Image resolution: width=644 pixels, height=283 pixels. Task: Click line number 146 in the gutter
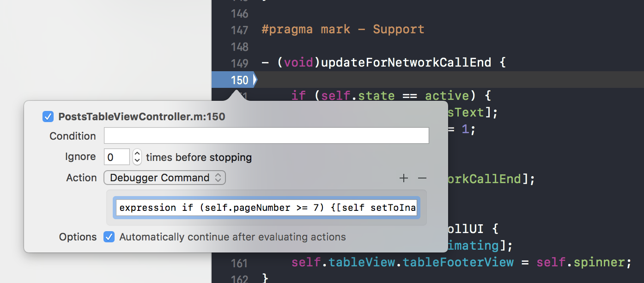coord(239,13)
